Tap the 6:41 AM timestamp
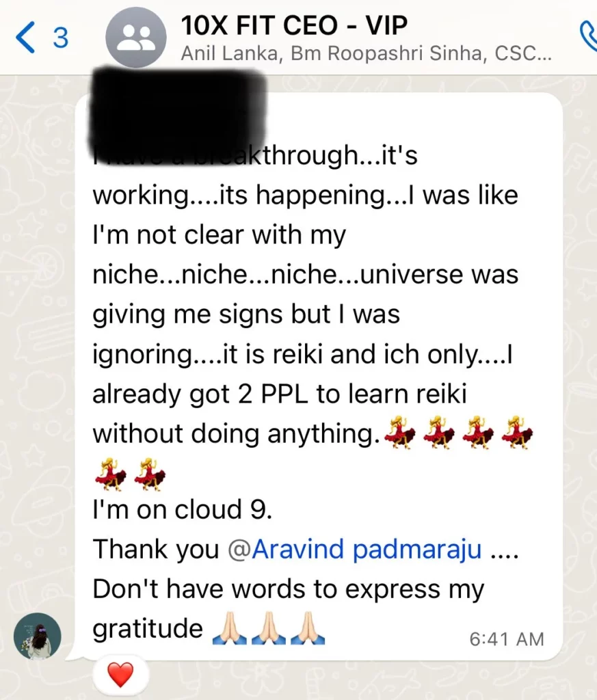This screenshot has height=700, width=597. point(506,639)
